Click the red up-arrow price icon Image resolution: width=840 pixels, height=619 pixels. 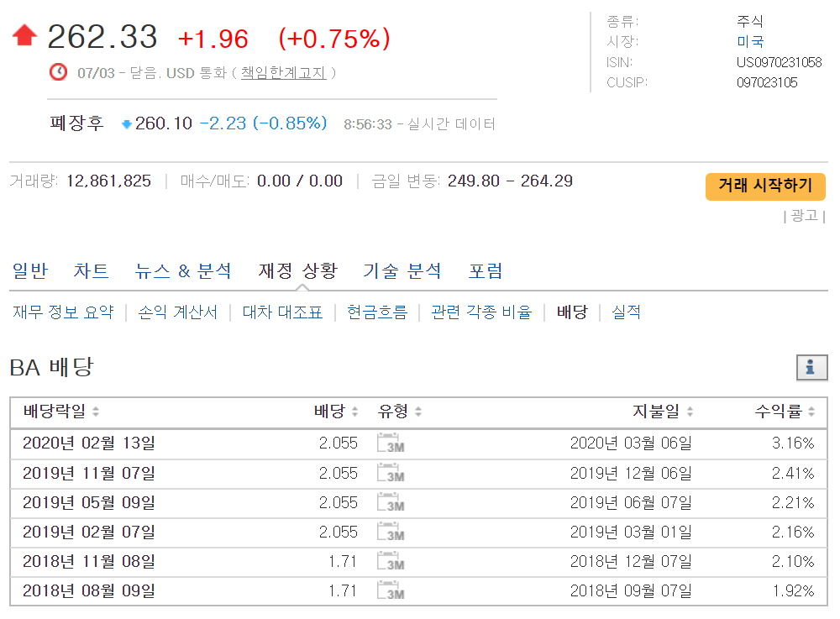point(24,35)
